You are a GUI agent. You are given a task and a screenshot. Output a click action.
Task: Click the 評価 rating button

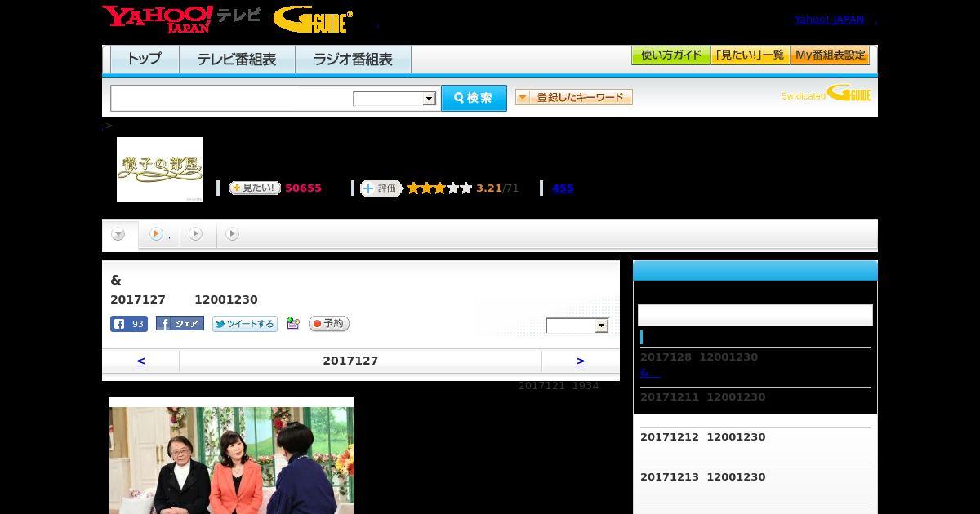click(x=381, y=188)
